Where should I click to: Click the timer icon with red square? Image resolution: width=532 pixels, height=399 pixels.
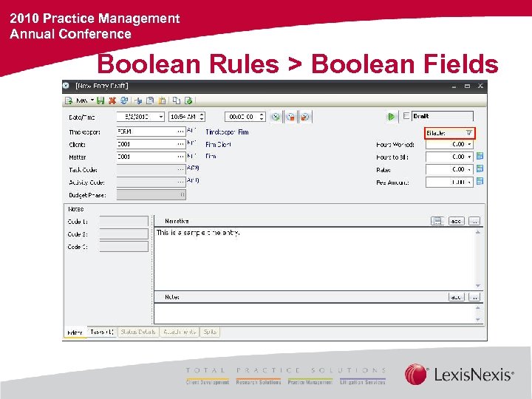290,117
